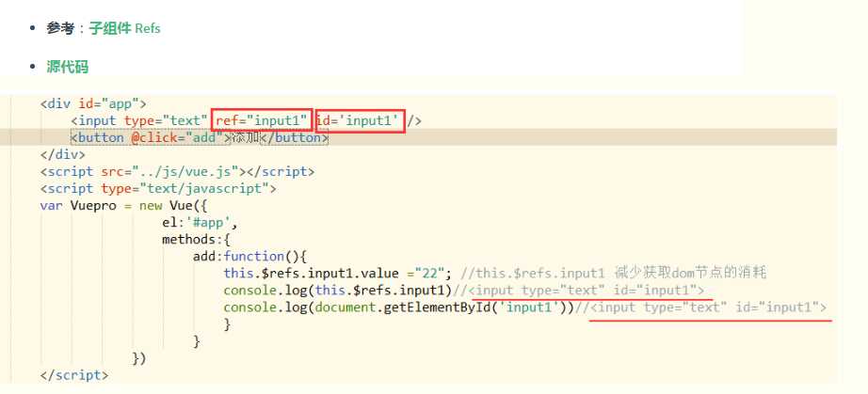Click the script src="../js/vue.js" line
The image size is (868, 394).
click(177, 172)
